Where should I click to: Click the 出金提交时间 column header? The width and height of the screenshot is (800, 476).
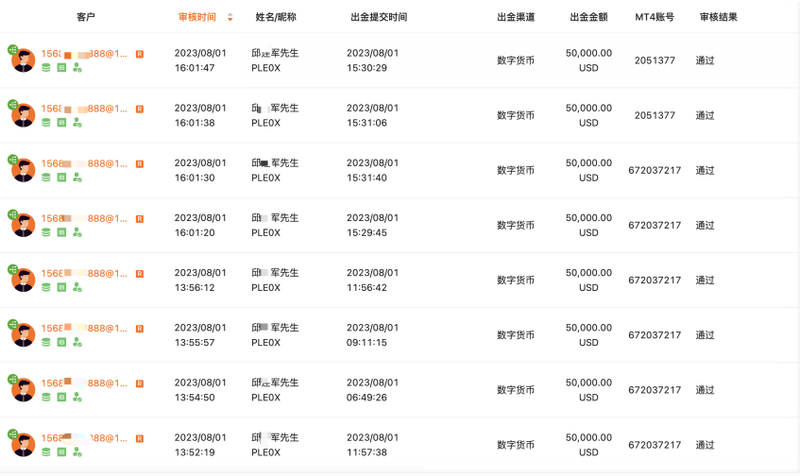point(379,17)
